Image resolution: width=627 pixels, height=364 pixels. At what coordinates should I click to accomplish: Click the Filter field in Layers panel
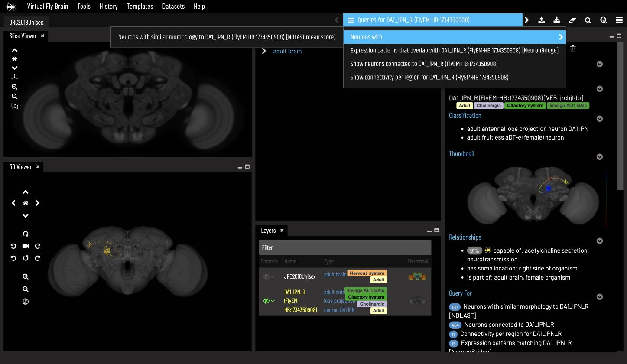[x=345, y=247]
